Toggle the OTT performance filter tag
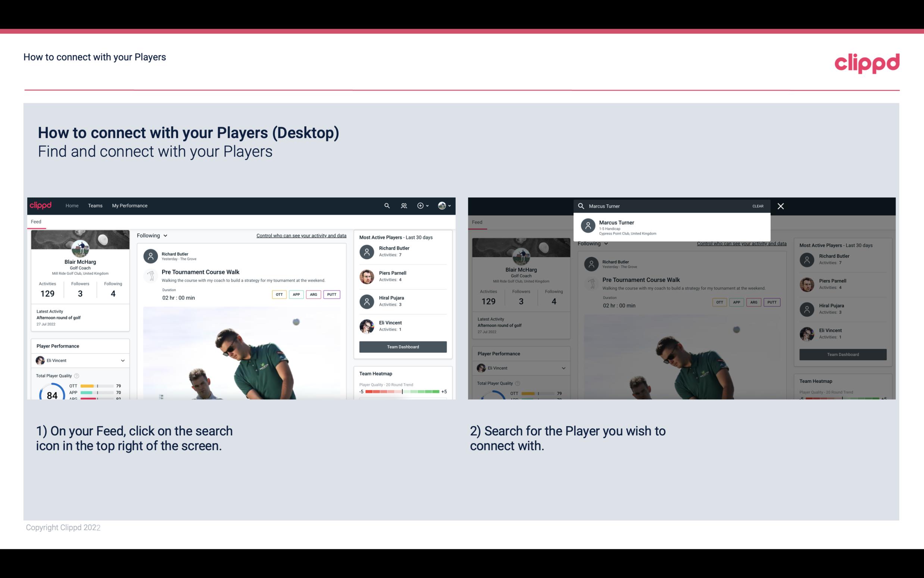Screen dimensions: 924x578 pos(279,293)
